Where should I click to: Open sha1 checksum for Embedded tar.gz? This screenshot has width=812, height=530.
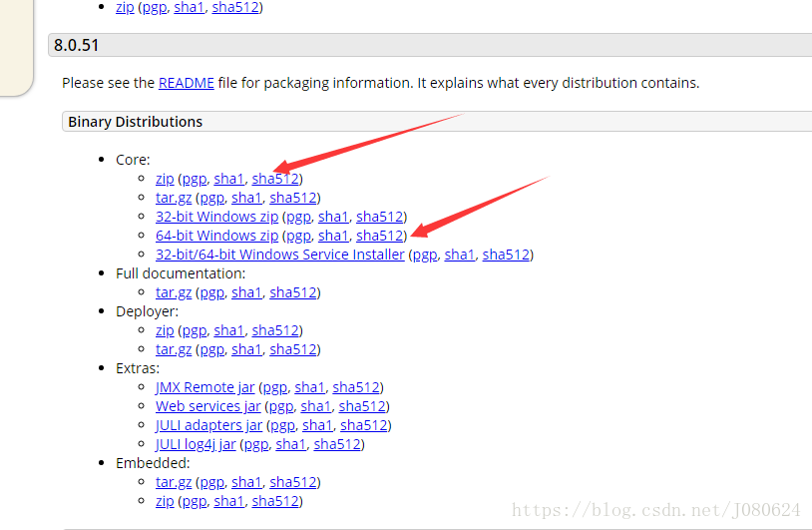246,482
